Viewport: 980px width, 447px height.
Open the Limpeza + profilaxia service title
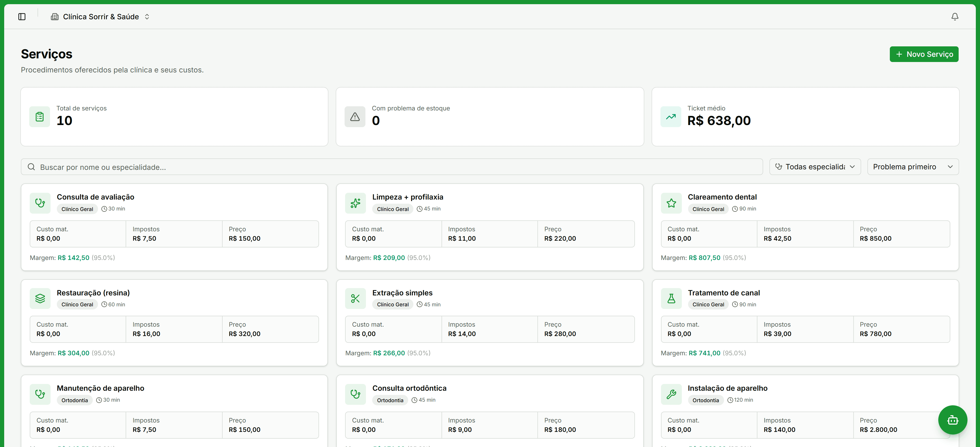pos(407,197)
